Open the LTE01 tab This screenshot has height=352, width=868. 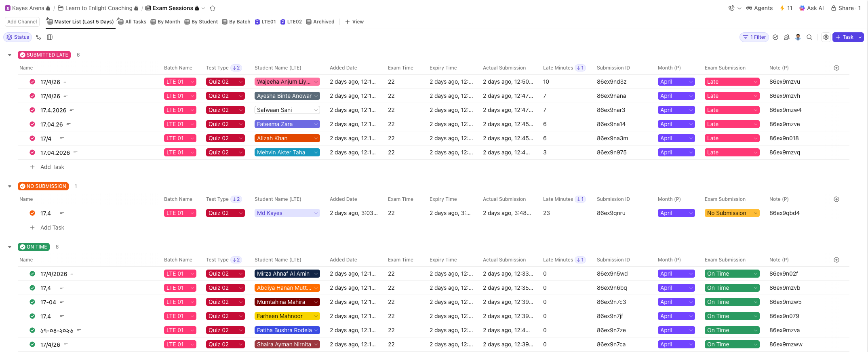265,22
